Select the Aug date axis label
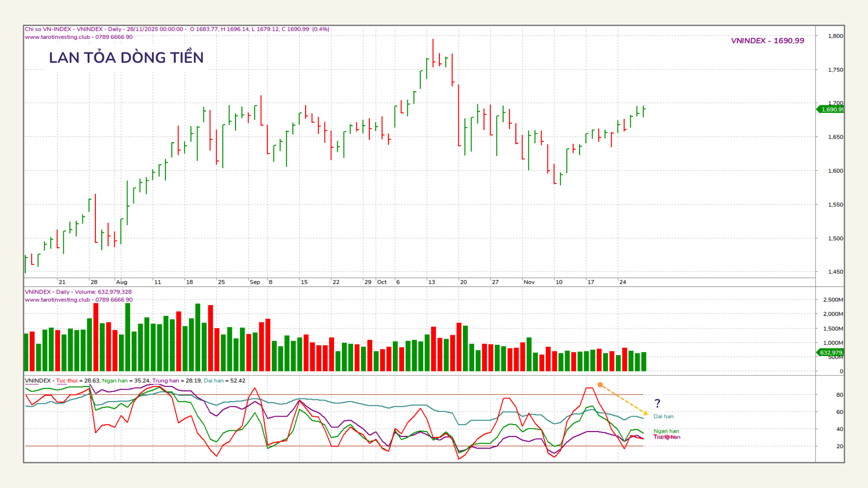Image resolution: width=868 pixels, height=488 pixels. tap(122, 282)
